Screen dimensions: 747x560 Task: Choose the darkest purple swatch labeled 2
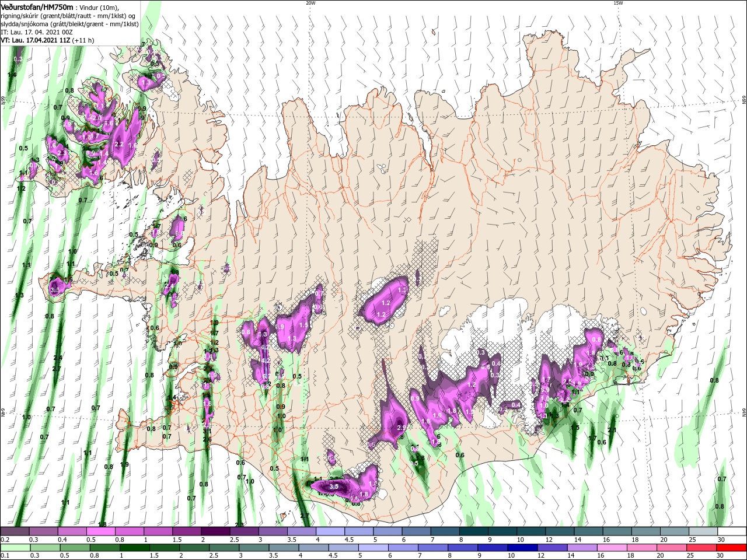click(x=215, y=531)
